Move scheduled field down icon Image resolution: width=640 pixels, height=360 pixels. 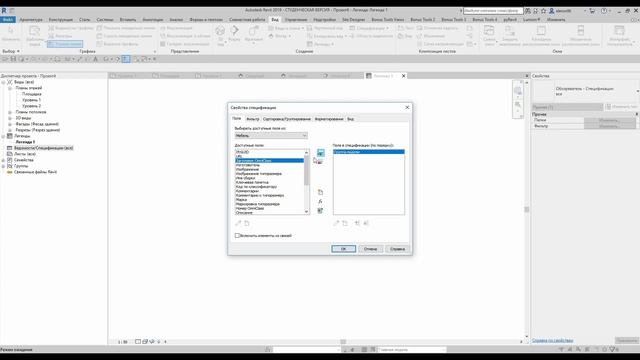point(366,223)
